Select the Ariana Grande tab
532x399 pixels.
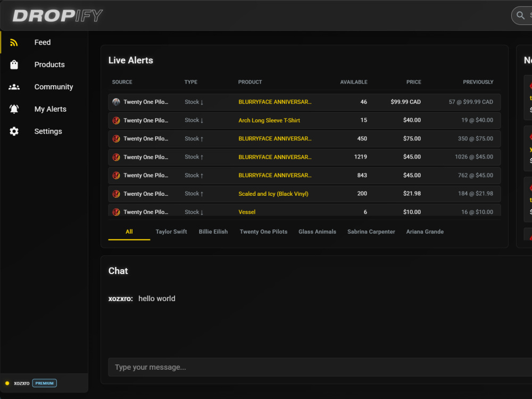tap(425, 232)
